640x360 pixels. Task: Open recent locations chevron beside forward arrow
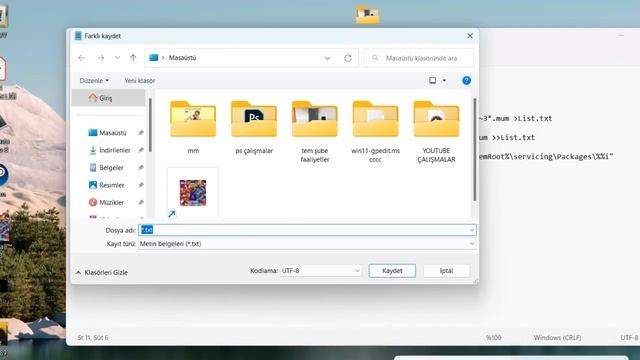pyautogui.click(x=118, y=58)
